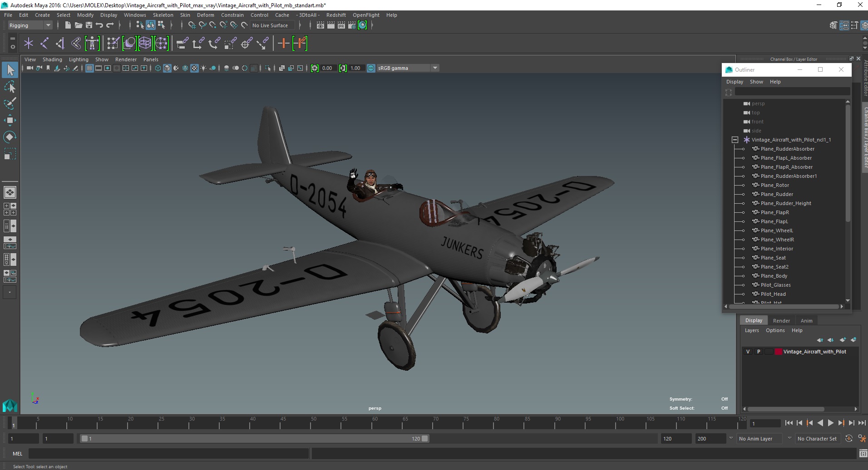Click the Lattice deformer shelf icon
Screen dimensions: 868x470
point(145,44)
